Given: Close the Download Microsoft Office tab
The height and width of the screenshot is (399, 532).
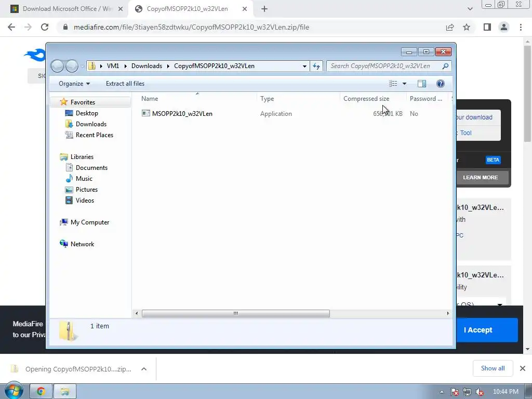Looking at the screenshot, I should click(x=121, y=9).
